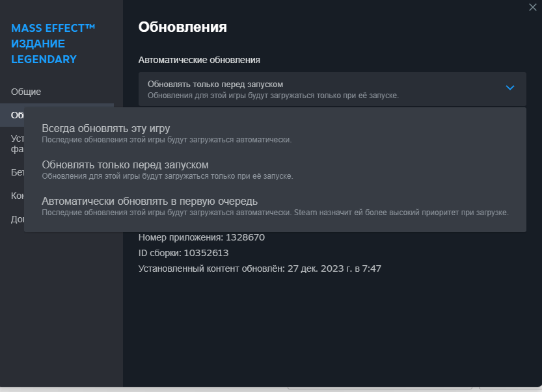The height and width of the screenshot is (392, 542).
Task: Click the build ID 10352613 line
Action: point(183,253)
